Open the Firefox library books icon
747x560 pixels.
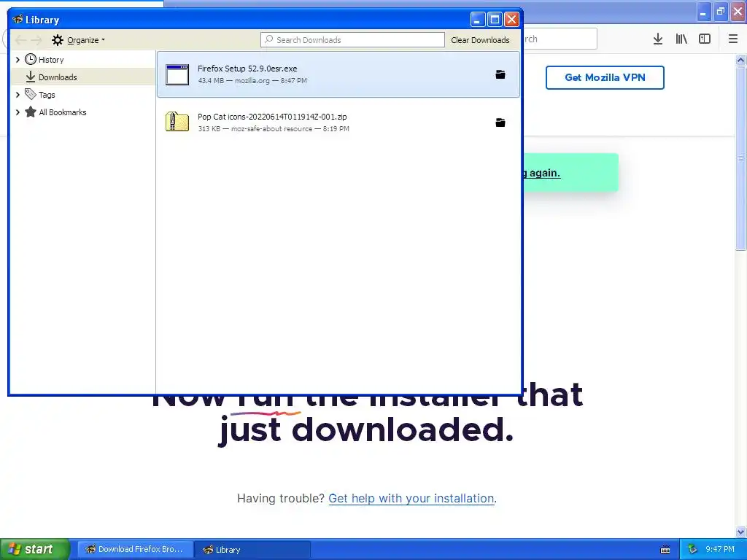point(681,39)
